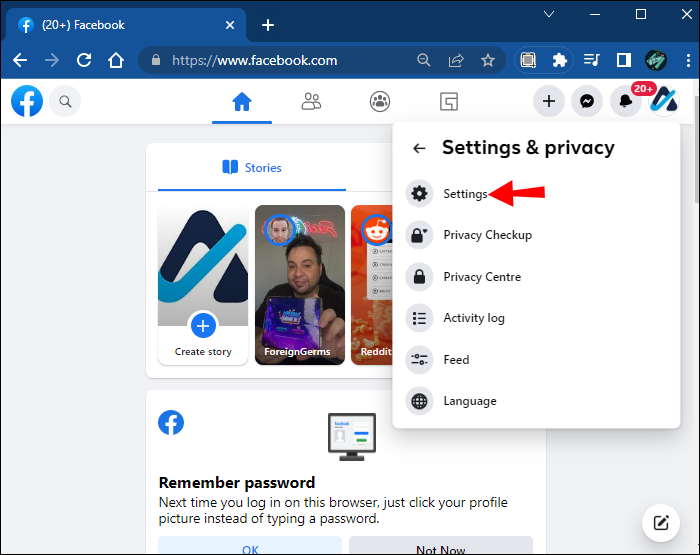This screenshot has width=700, height=555.
Task: Click Not Now on Remember password
Action: [x=441, y=546]
